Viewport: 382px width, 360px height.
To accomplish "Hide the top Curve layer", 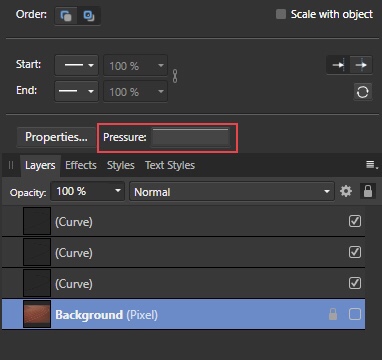I will [354, 221].
